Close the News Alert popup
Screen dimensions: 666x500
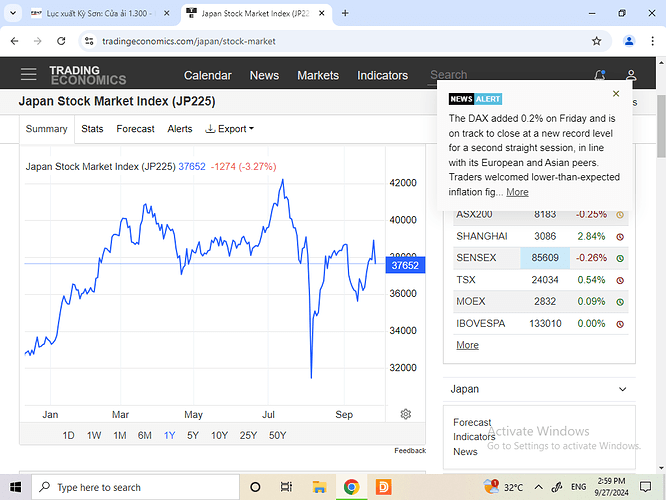[x=616, y=94]
